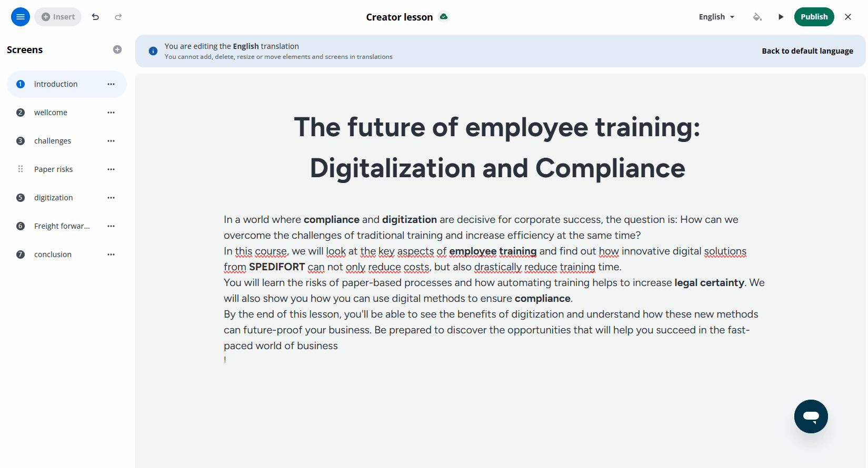This screenshot has height=468, width=868.
Task: Open the chat support bubble
Action: coord(811,416)
